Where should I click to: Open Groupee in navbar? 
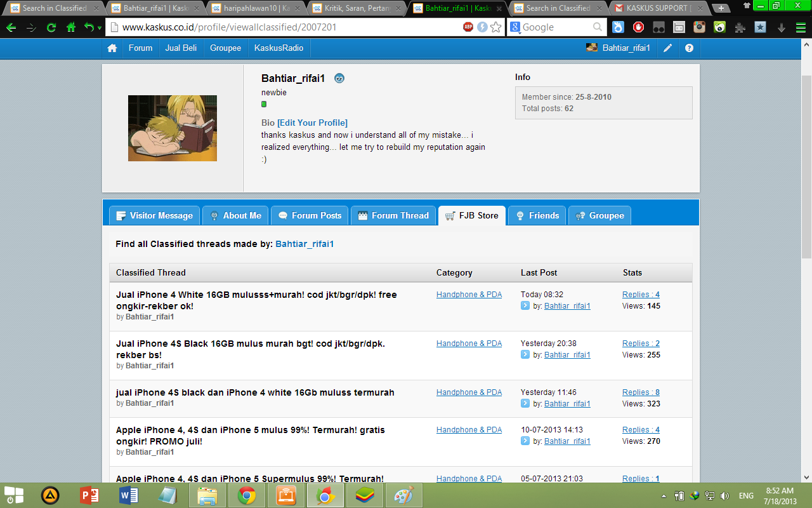pyautogui.click(x=226, y=48)
